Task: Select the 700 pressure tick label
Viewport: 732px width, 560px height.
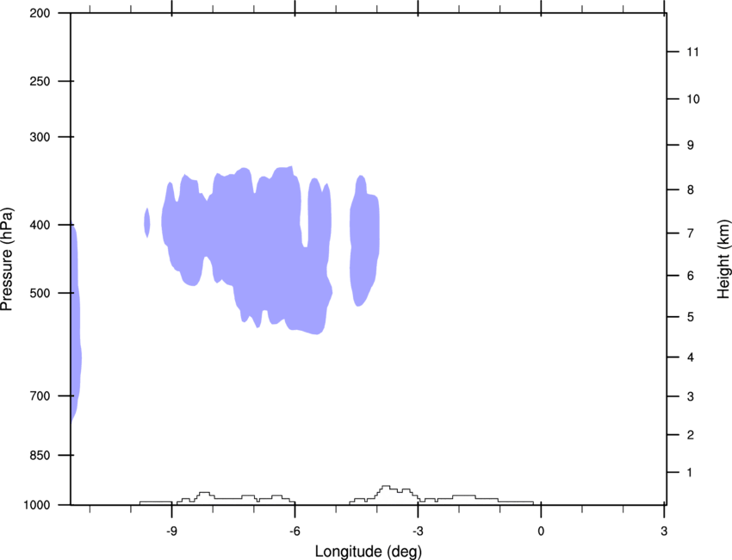Action: [40, 395]
